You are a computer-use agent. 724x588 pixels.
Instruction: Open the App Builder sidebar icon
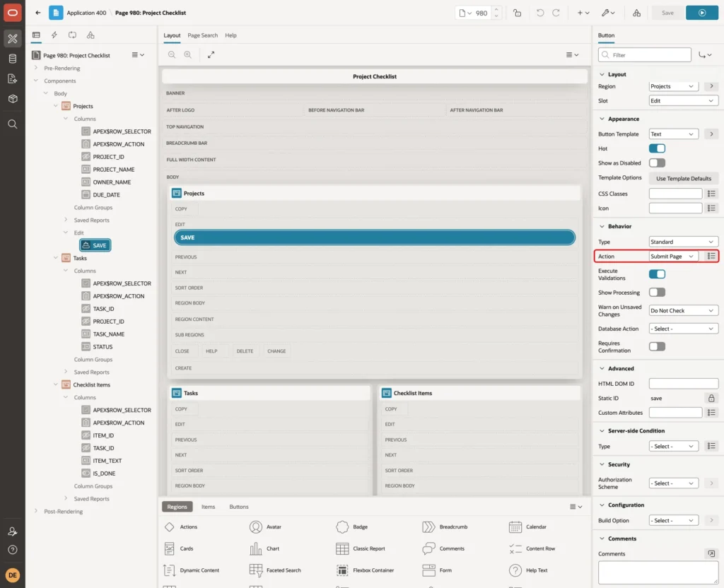(x=13, y=39)
